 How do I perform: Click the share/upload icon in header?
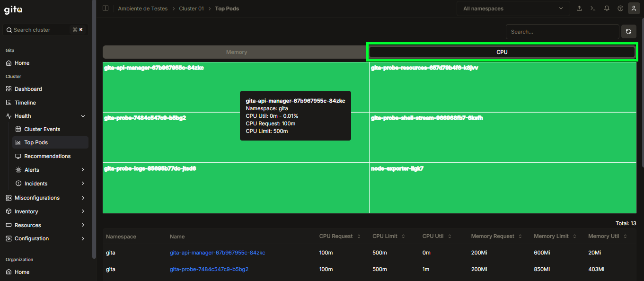579,9
